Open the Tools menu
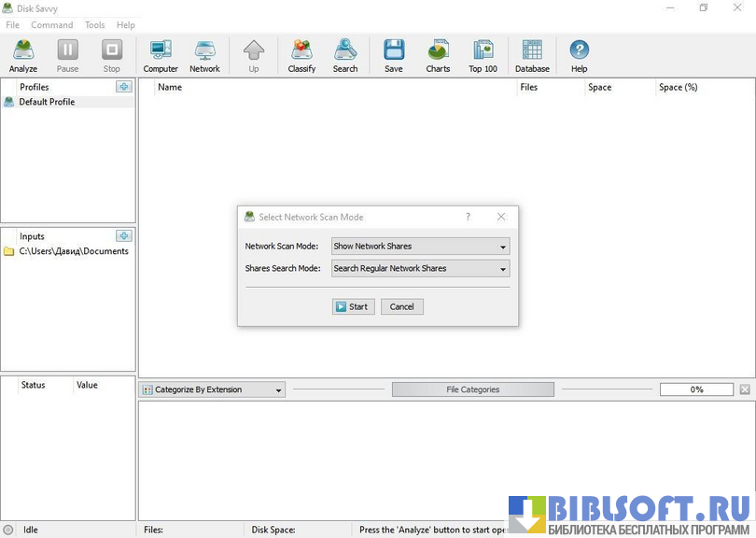This screenshot has height=538, width=756. point(95,25)
